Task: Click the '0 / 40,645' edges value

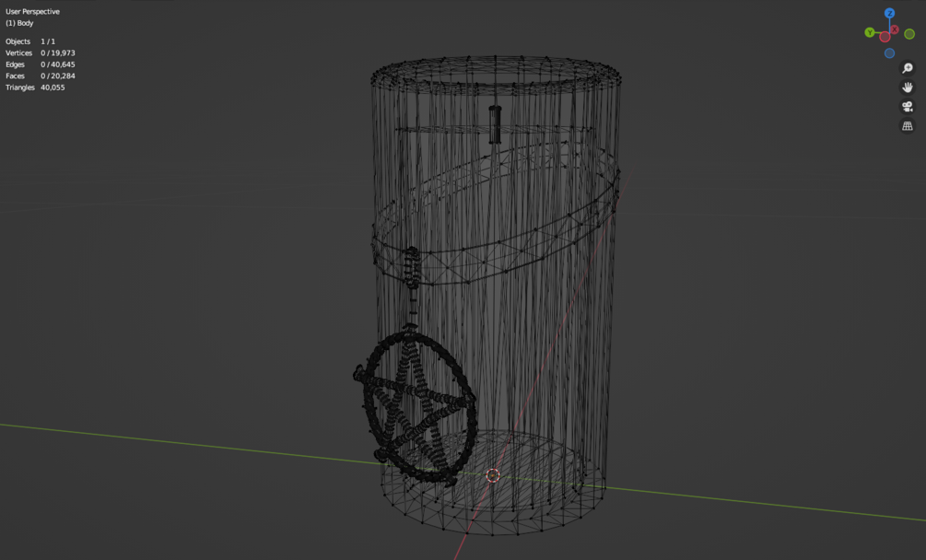Action: 58,64
